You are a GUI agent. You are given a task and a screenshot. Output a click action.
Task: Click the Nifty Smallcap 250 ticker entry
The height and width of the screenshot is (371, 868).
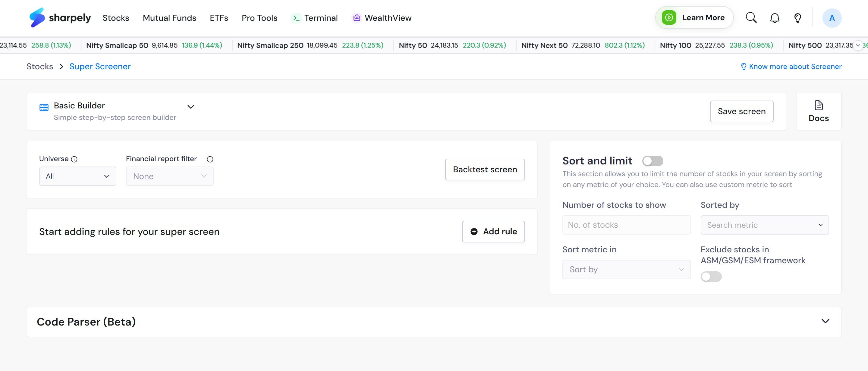(x=310, y=45)
